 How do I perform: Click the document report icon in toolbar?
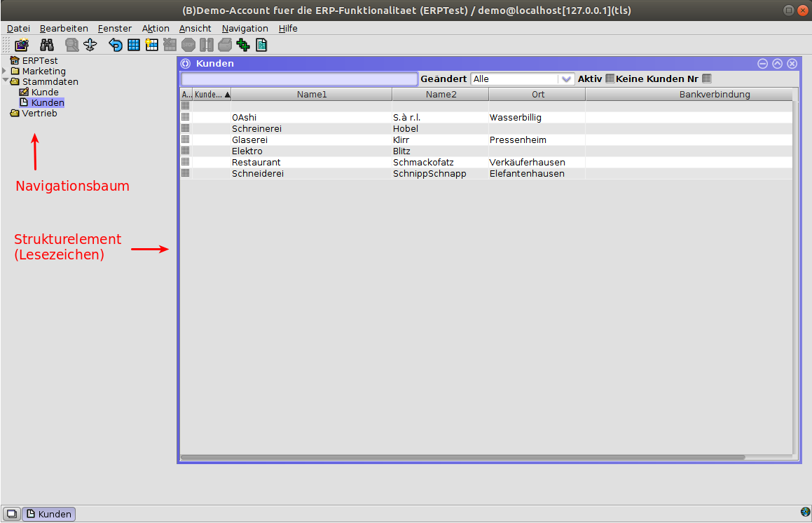point(261,46)
